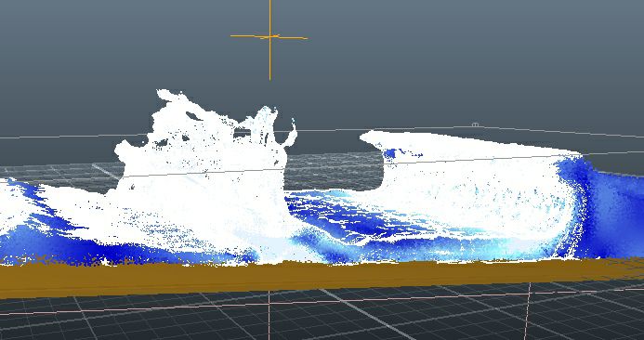Click the empty gray viewport background

click(452, 61)
